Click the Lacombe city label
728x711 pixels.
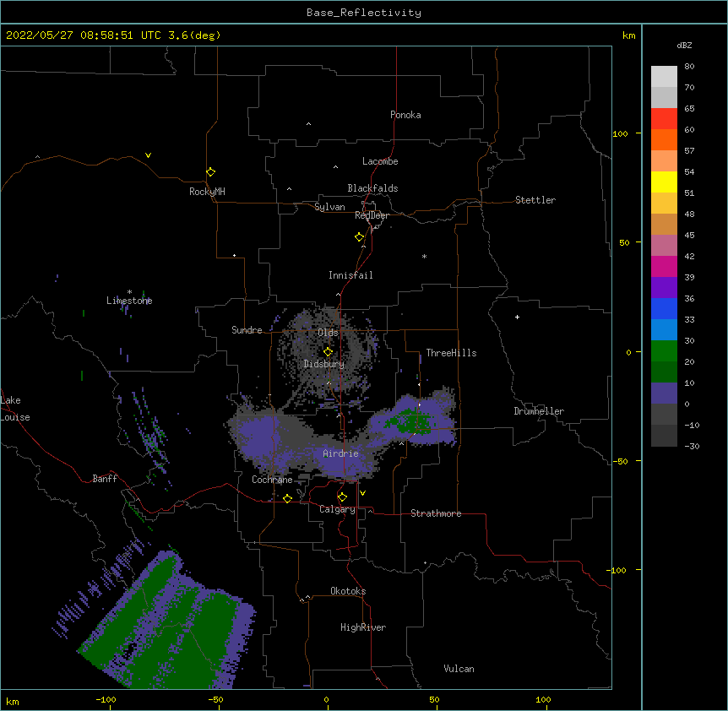click(x=380, y=161)
